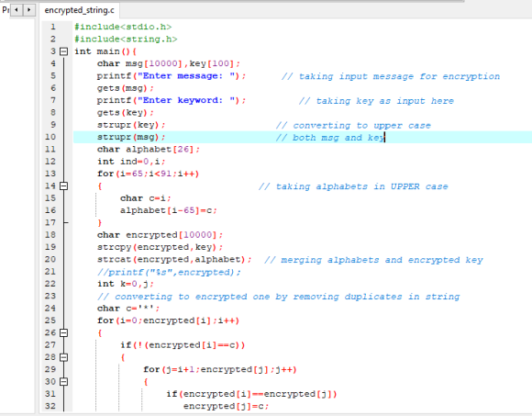Click the "Enter keyword: " string literal
The image size is (532, 416).
(x=186, y=100)
